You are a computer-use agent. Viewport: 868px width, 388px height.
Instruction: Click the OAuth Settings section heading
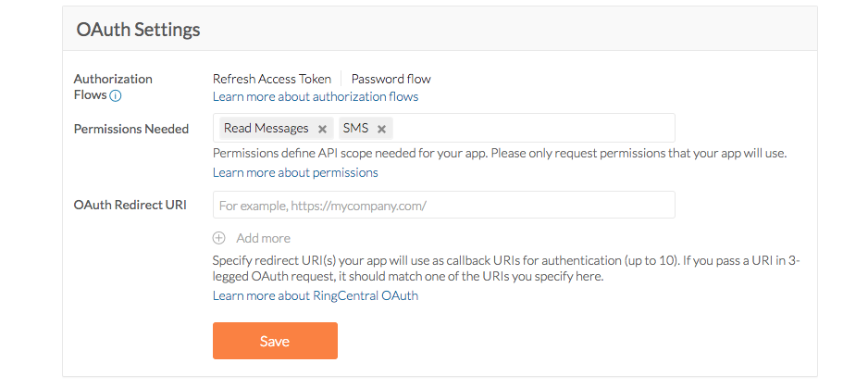(138, 30)
